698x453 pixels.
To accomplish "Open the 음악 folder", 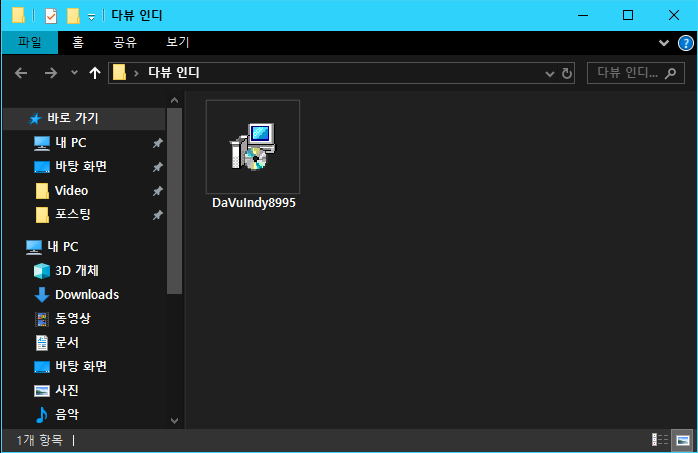I will (67, 415).
